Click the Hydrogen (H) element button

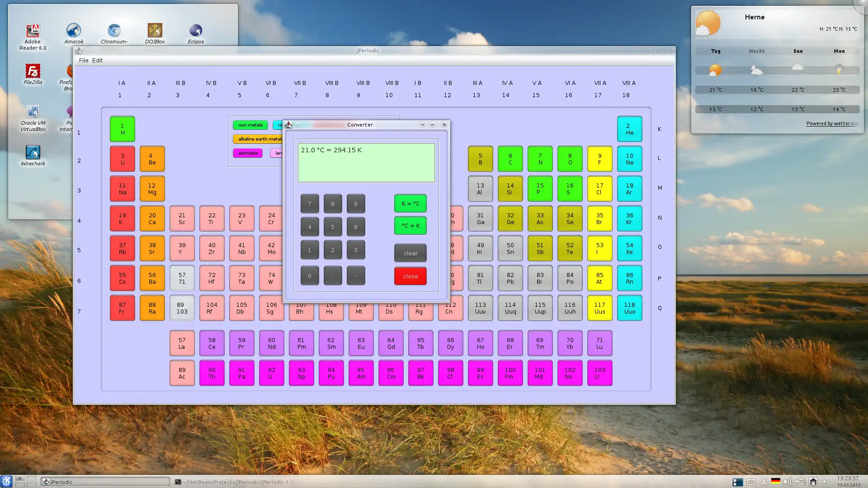[122, 129]
